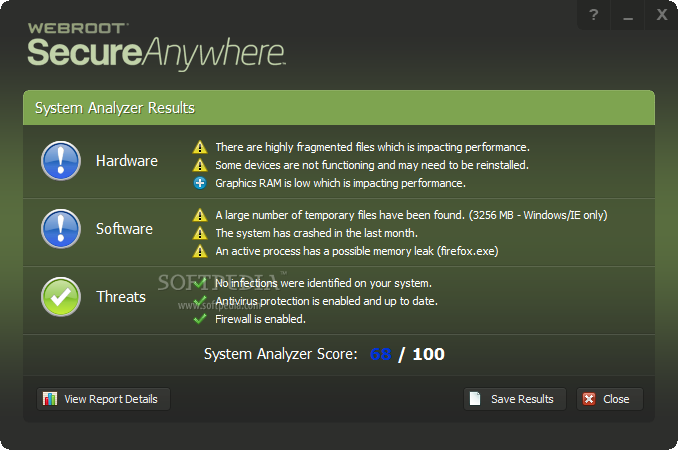678x450 pixels.
Task: Click warning triangle beside temporary files message
Action: 200,215
